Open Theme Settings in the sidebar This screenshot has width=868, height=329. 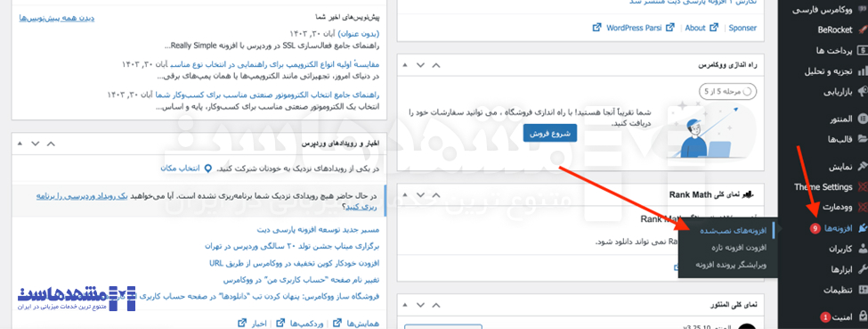pyautogui.click(x=823, y=187)
